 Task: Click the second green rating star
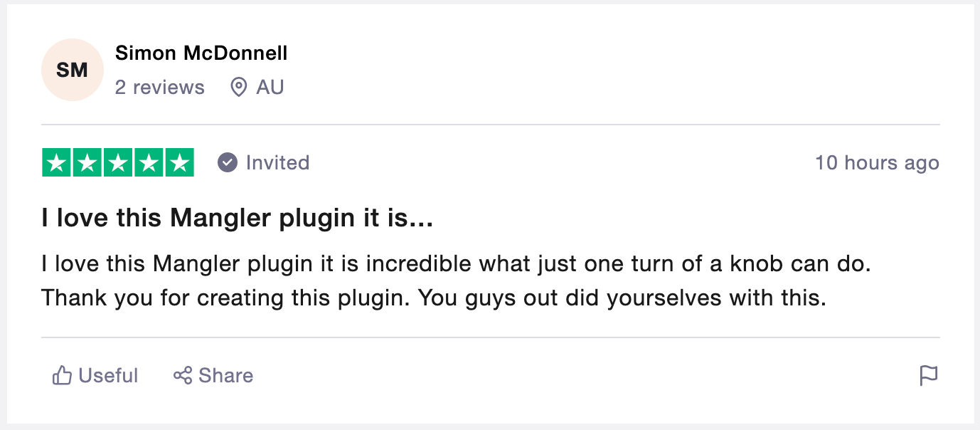click(x=87, y=163)
